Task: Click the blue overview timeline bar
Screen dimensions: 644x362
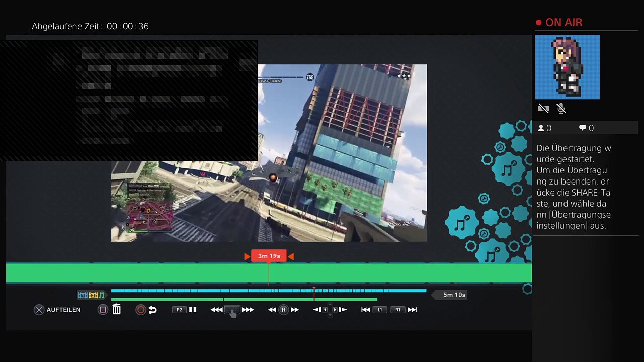Action: (x=269, y=291)
